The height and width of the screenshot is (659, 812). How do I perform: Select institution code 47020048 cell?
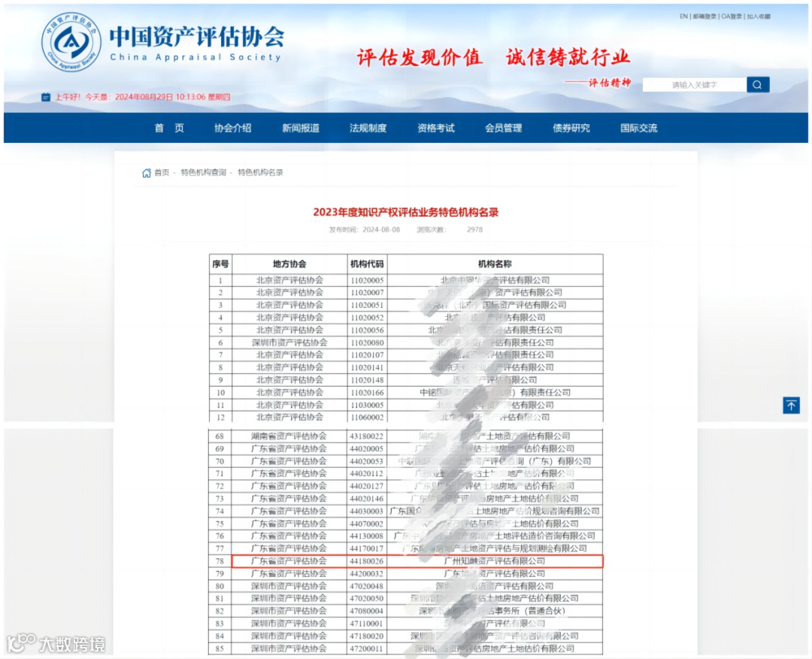tap(366, 586)
